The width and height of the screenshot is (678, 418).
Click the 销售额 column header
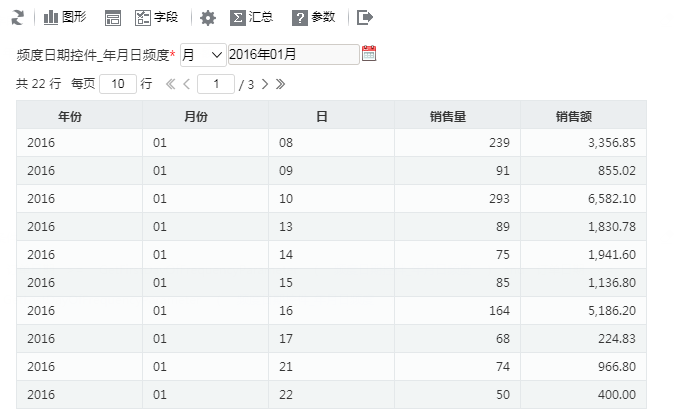click(x=583, y=115)
